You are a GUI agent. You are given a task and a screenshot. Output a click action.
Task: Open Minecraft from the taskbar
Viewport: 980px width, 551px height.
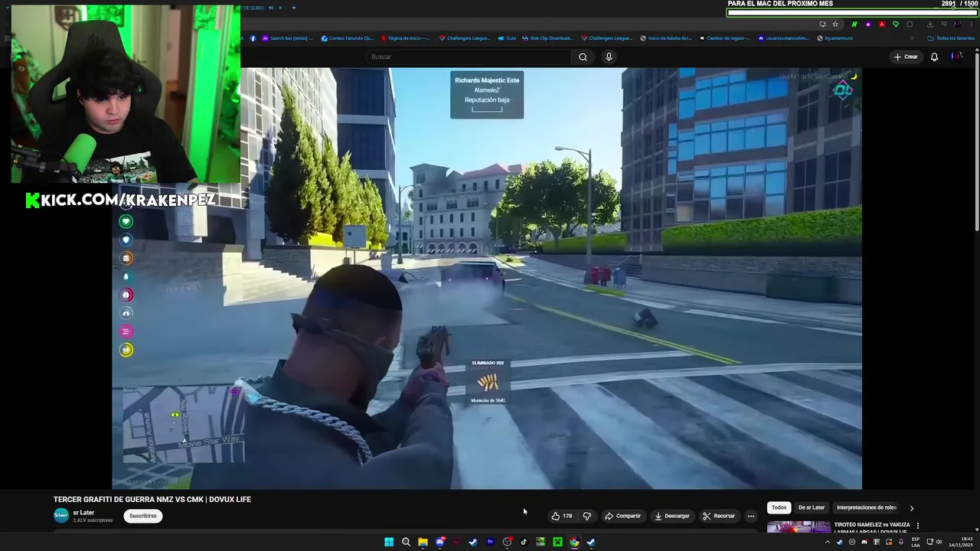[x=557, y=542]
